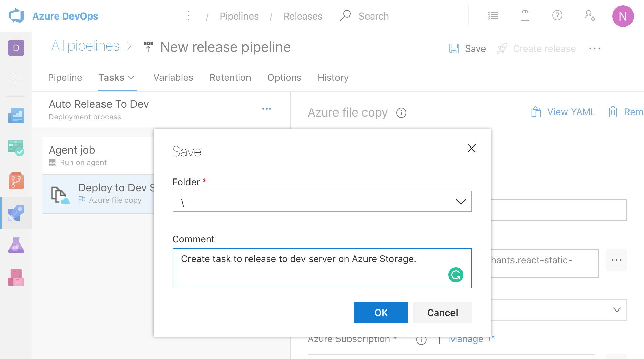644x359 pixels.
Task: Click View YAML link
Action: 563,112
